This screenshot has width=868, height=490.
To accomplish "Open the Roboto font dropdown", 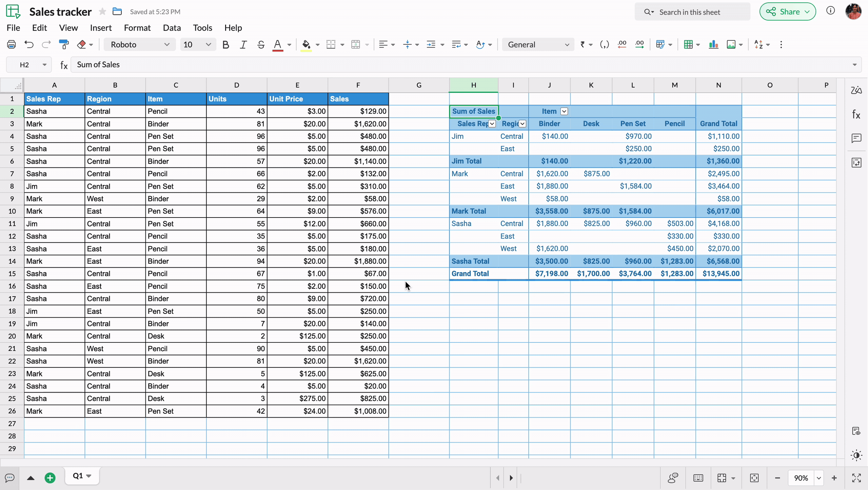I will coord(140,44).
